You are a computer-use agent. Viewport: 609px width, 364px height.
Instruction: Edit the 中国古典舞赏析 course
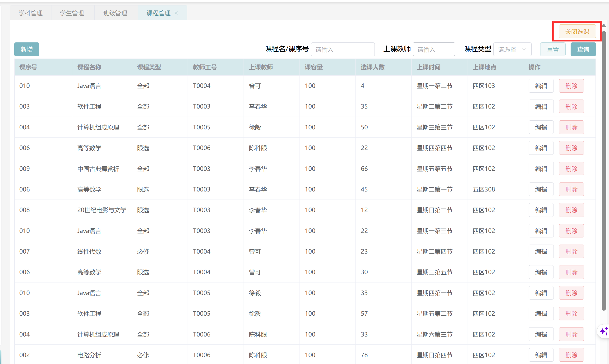[x=541, y=169]
